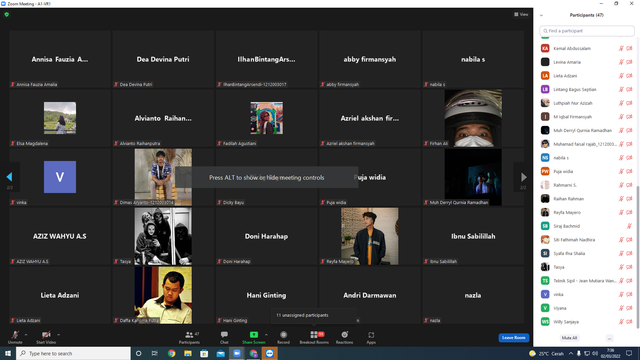Toggle Lieta Adzani's video icon in list
Screen dimensions: 640x360
[x=629, y=76]
